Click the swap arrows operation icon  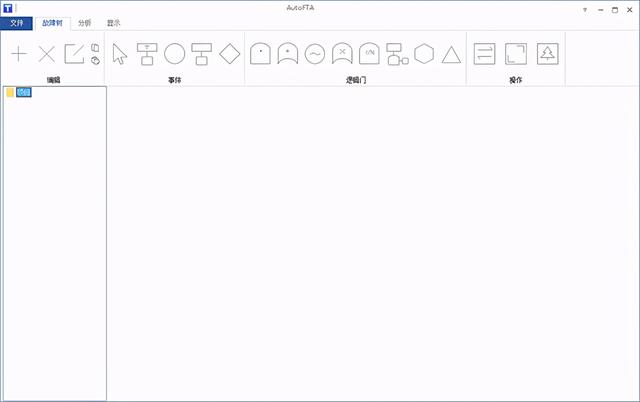(484, 54)
